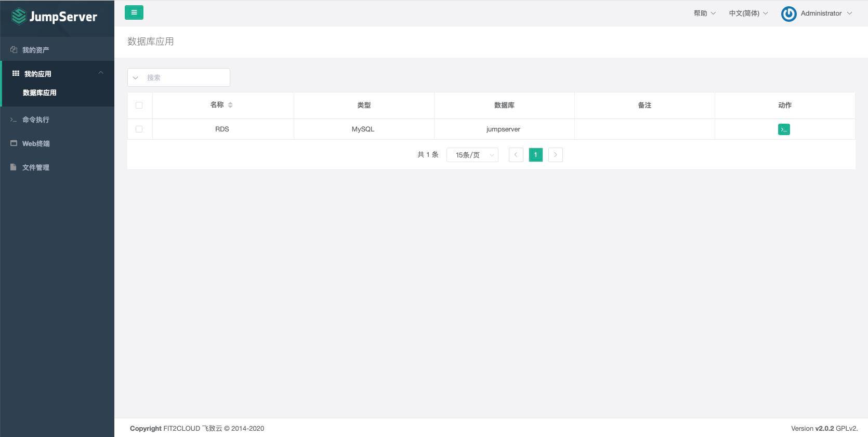Click the Copyright FIT2CLOUD footer text

tap(197, 429)
